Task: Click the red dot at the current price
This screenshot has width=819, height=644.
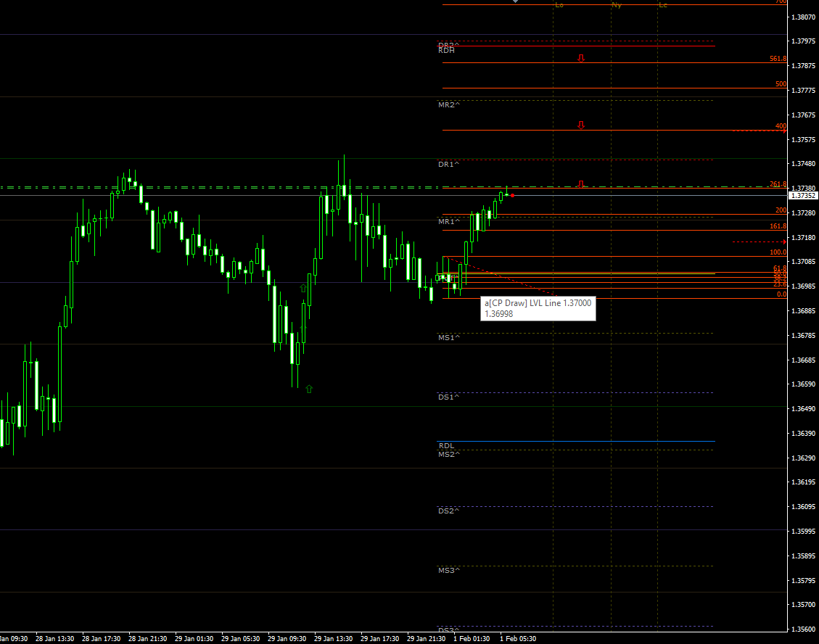Action: (x=513, y=195)
